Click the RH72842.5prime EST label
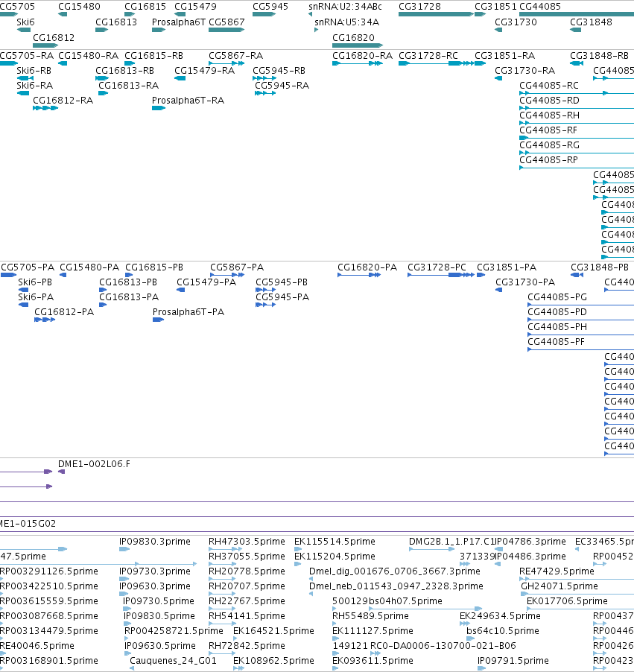Screen dimensions: 634x672 click(x=247, y=645)
